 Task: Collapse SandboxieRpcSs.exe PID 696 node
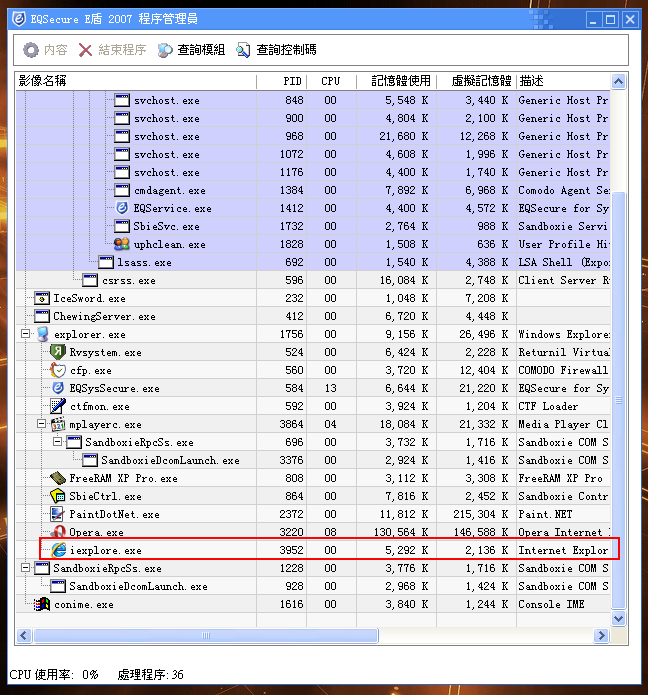[x=58, y=442]
